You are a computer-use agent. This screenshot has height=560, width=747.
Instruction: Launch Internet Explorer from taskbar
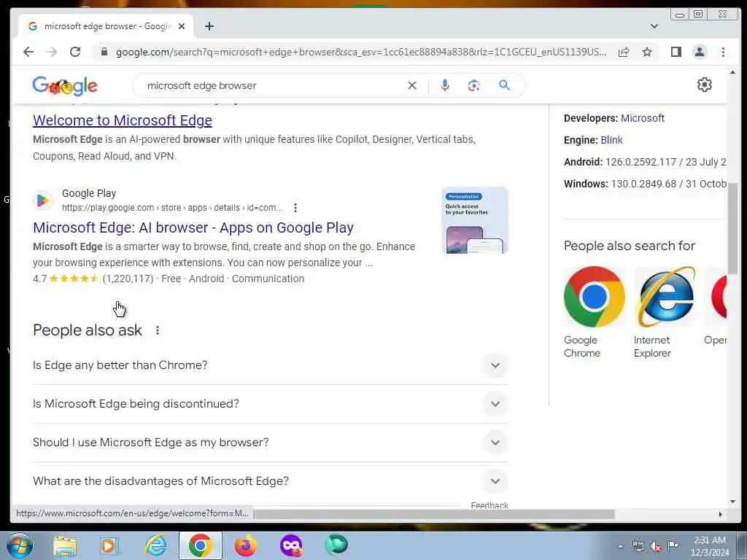coord(155,545)
